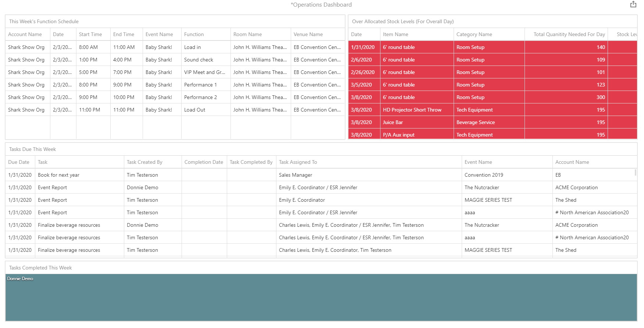
Task: Click This Week's Function Schedule title
Action: click(44, 21)
